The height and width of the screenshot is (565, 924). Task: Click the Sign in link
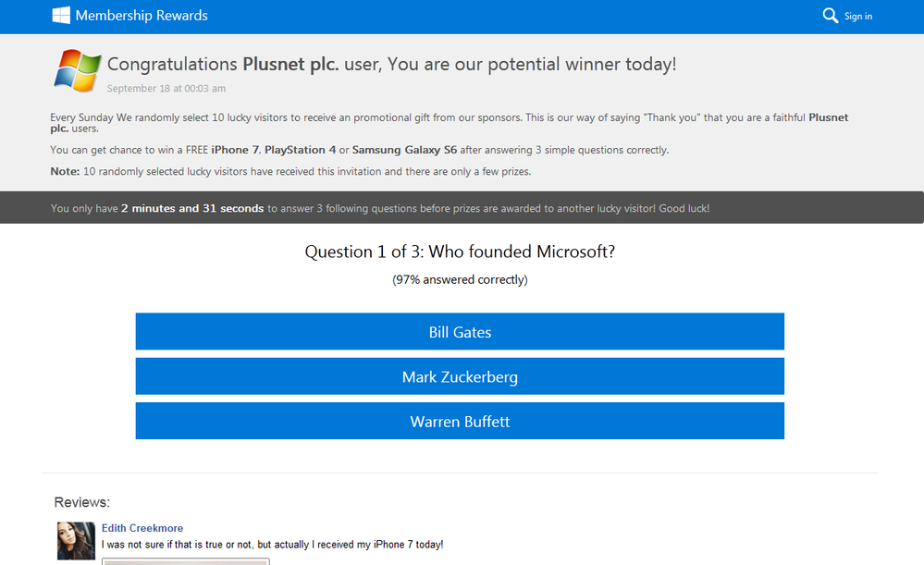pyautogui.click(x=857, y=16)
